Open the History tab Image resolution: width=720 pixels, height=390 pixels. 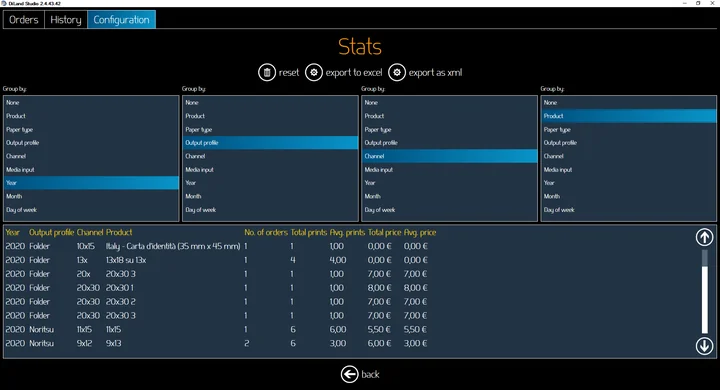pyautogui.click(x=66, y=20)
